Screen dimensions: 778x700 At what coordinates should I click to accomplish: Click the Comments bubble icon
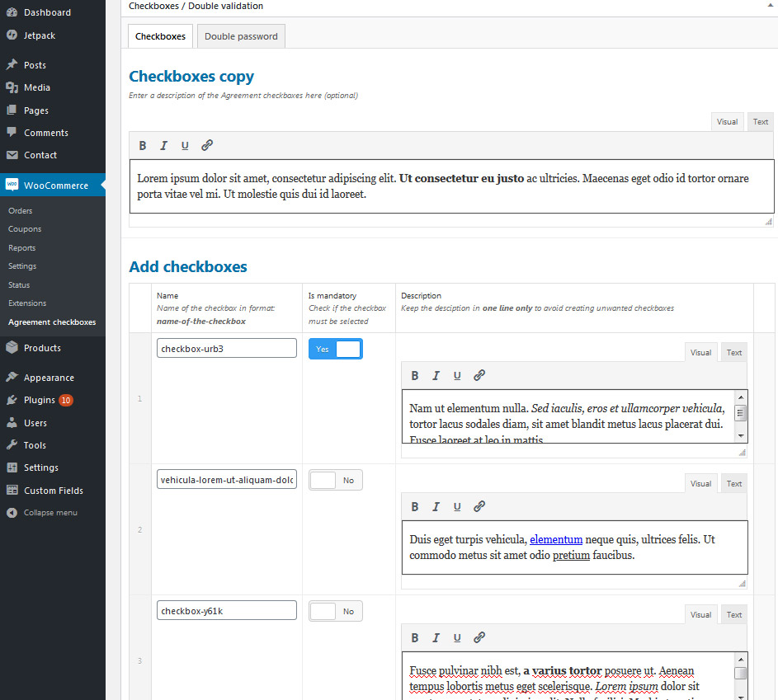pyautogui.click(x=12, y=133)
